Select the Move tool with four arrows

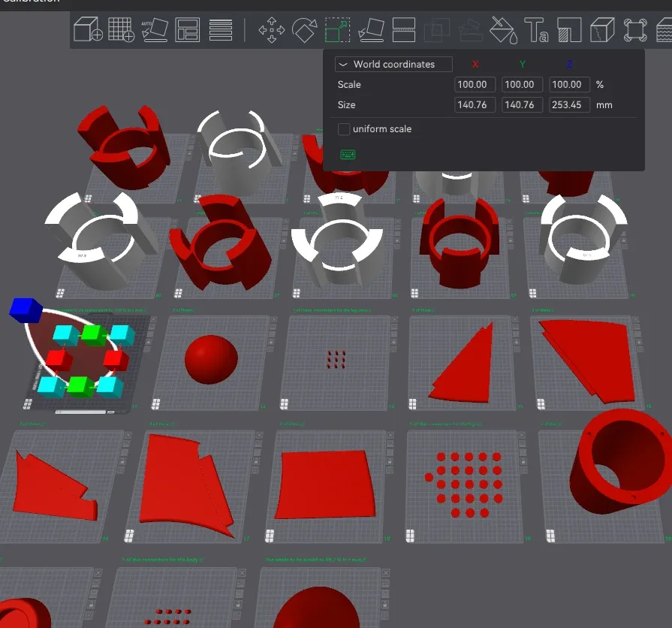(272, 30)
